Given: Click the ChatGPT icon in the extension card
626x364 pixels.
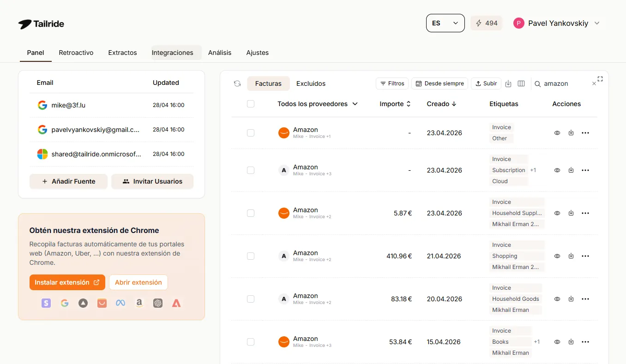Looking at the screenshot, I should coord(158,303).
